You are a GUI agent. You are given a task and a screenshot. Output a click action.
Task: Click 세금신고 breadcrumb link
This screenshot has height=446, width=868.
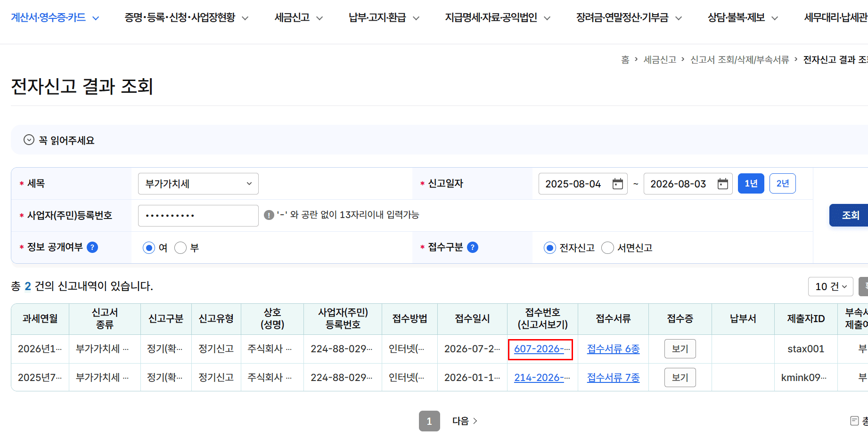[x=660, y=59]
